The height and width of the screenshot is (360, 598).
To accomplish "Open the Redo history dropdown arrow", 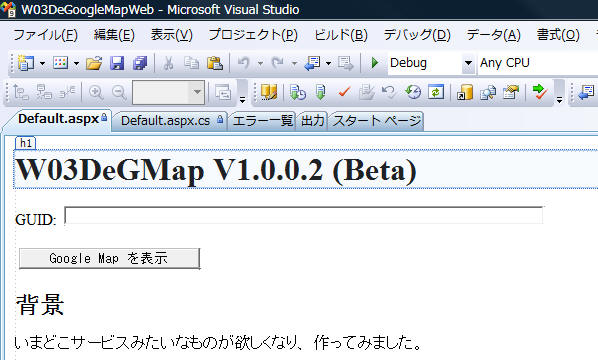I will (x=294, y=63).
